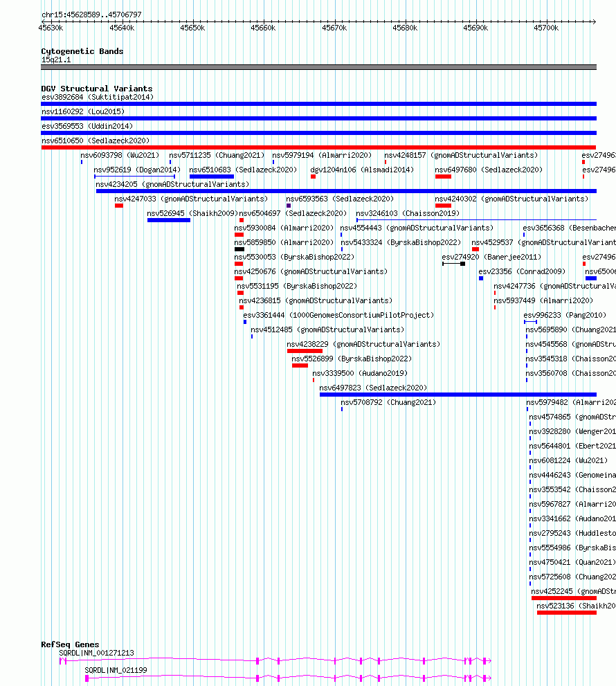Select the blue nsv6510683 (Sedlazeck2020) bar

(212, 177)
